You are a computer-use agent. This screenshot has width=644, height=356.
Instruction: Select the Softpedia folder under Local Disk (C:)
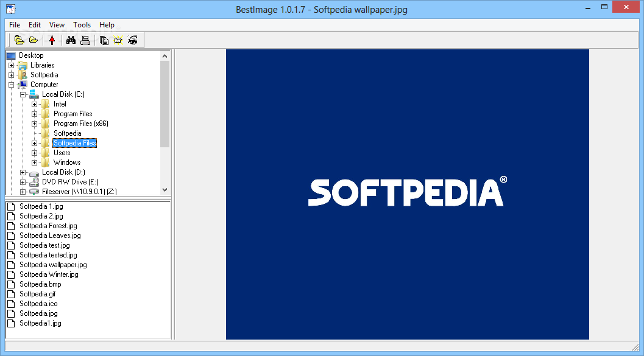(68, 133)
